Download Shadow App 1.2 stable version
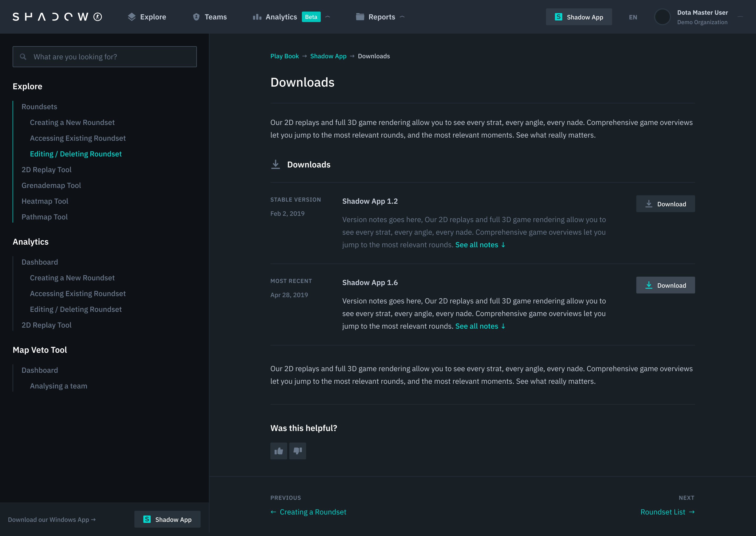 pos(665,204)
